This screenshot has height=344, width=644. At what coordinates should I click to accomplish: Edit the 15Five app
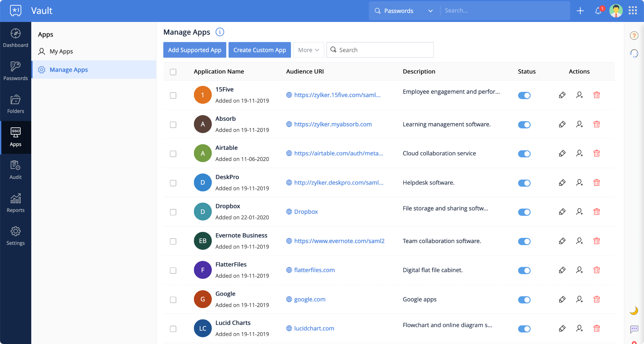(x=562, y=95)
